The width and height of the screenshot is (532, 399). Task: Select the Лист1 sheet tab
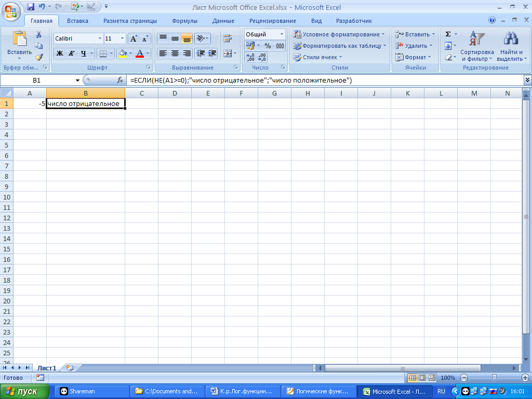(46, 368)
